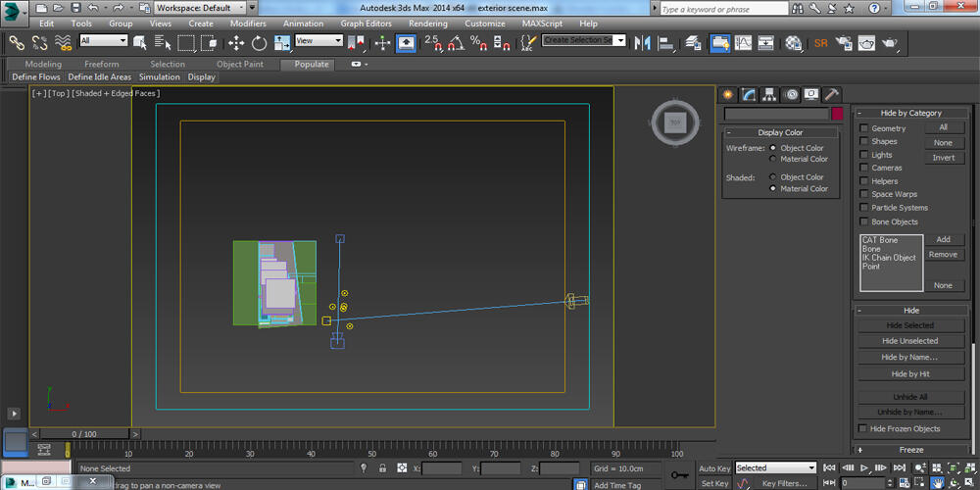Viewport: 980px width, 490px height.
Task: Open the Curve Editor from toolbar
Action: (x=744, y=43)
